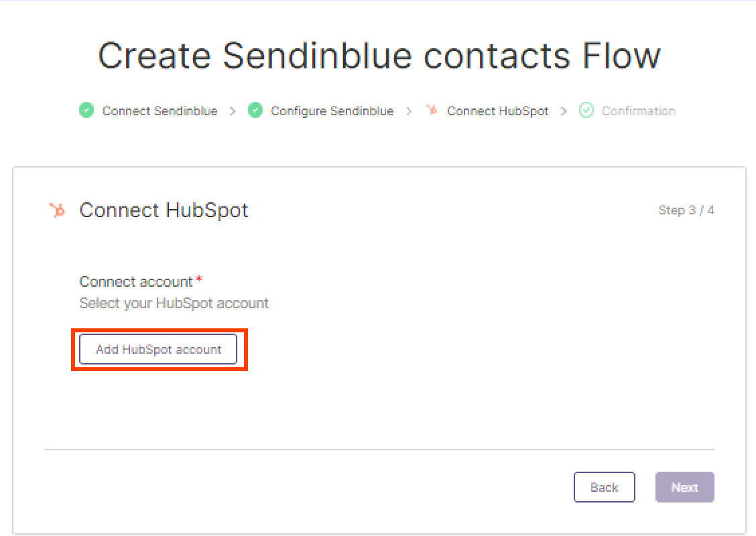Click green checkmark beside Connect Sendinblue step
This screenshot has width=756, height=536.
(x=86, y=111)
